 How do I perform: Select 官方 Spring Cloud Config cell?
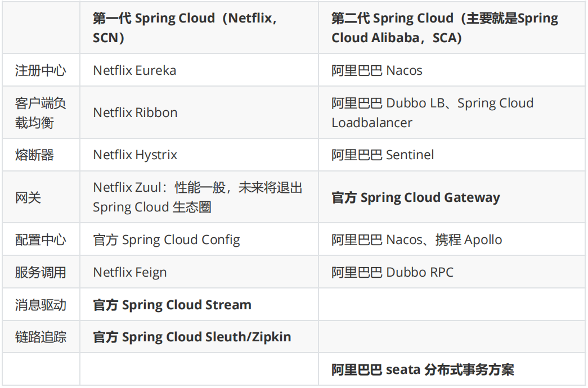click(x=199, y=240)
